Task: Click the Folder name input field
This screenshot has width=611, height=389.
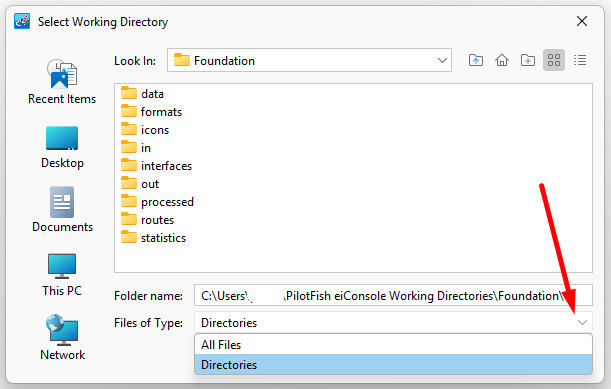Action: tap(393, 295)
